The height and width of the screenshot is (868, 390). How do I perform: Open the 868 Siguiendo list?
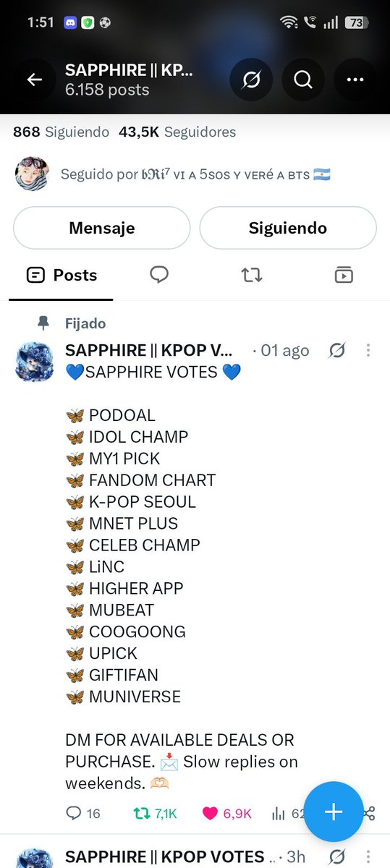(62, 132)
